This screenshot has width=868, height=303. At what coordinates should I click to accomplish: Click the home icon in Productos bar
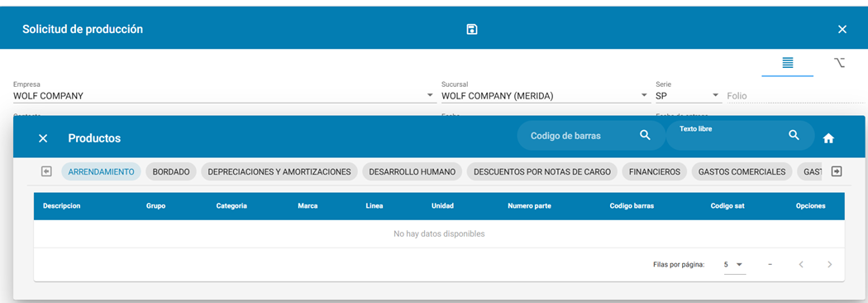[828, 138]
